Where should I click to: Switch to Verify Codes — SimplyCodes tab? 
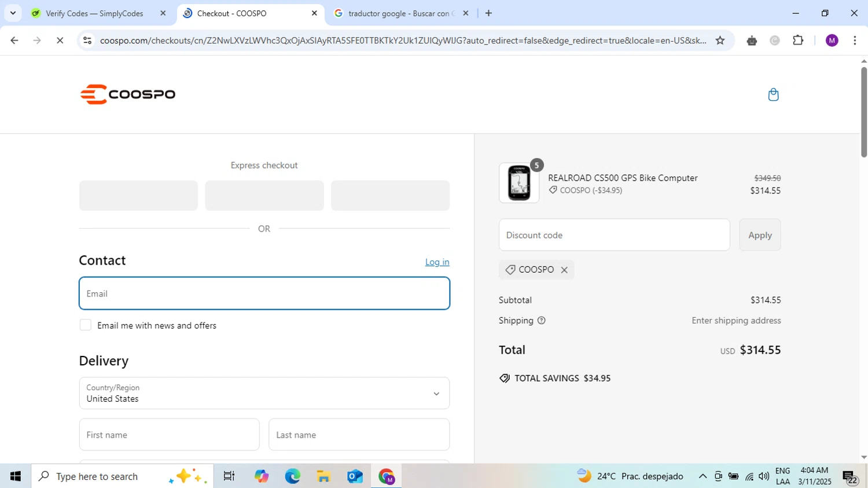point(94,13)
